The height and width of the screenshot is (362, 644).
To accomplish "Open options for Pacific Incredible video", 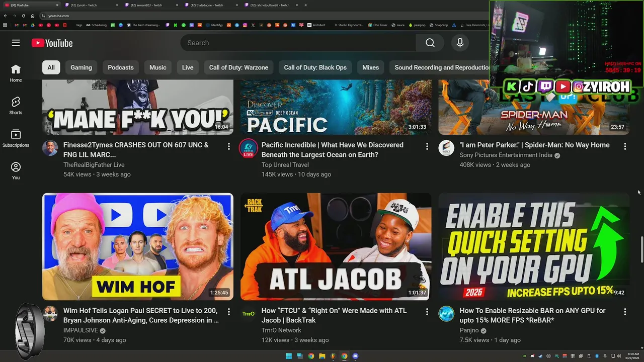I will [x=427, y=146].
